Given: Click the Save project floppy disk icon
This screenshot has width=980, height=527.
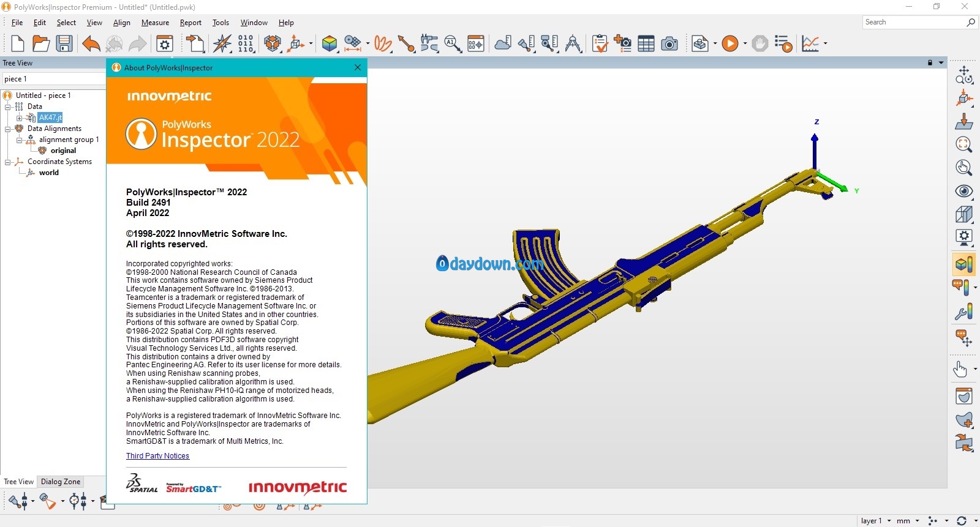Looking at the screenshot, I should (64, 43).
